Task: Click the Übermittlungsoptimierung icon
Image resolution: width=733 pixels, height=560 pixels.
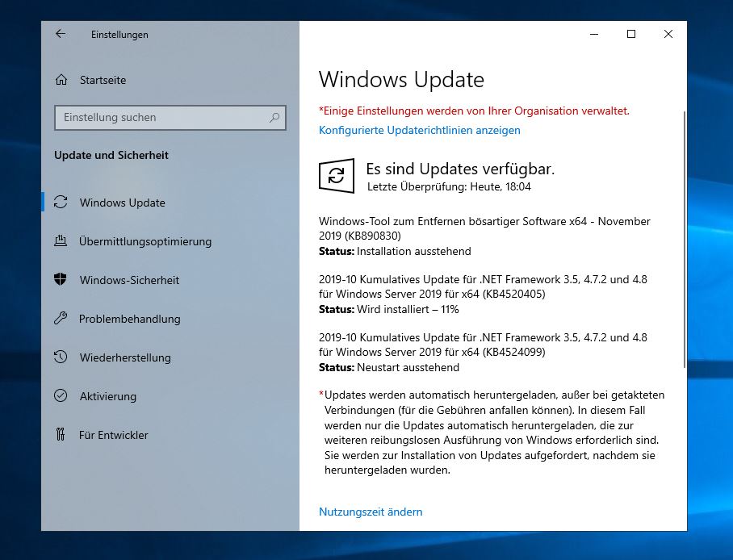Action: [61, 240]
